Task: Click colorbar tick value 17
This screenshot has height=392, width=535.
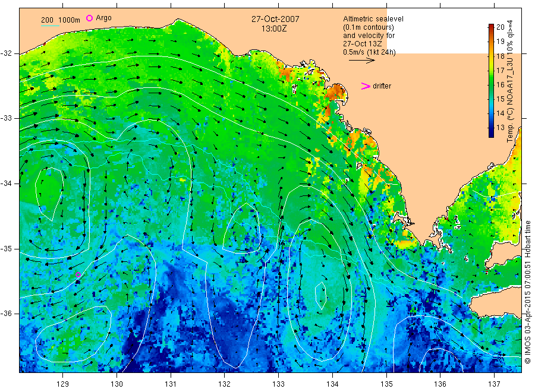Action: tap(500, 71)
